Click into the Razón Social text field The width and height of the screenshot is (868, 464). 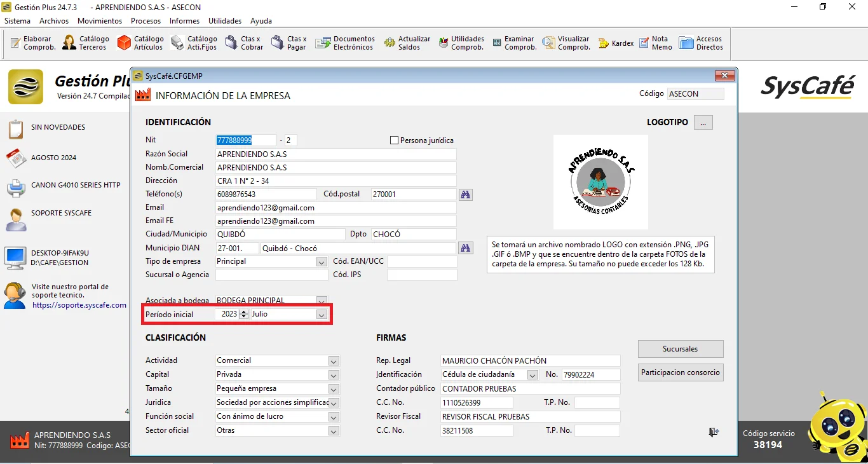click(336, 154)
